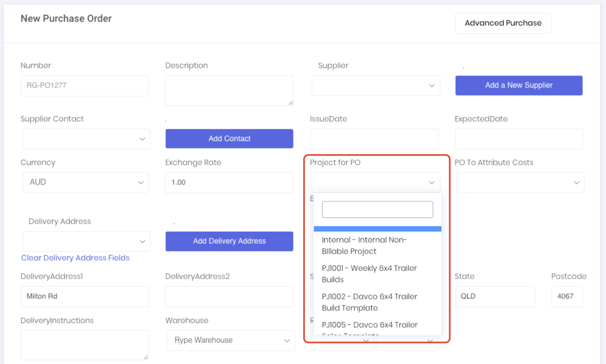
Task: Choose PJ1001 - Weekly 6x4 Trailer Builds
Action: pyautogui.click(x=370, y=274)
